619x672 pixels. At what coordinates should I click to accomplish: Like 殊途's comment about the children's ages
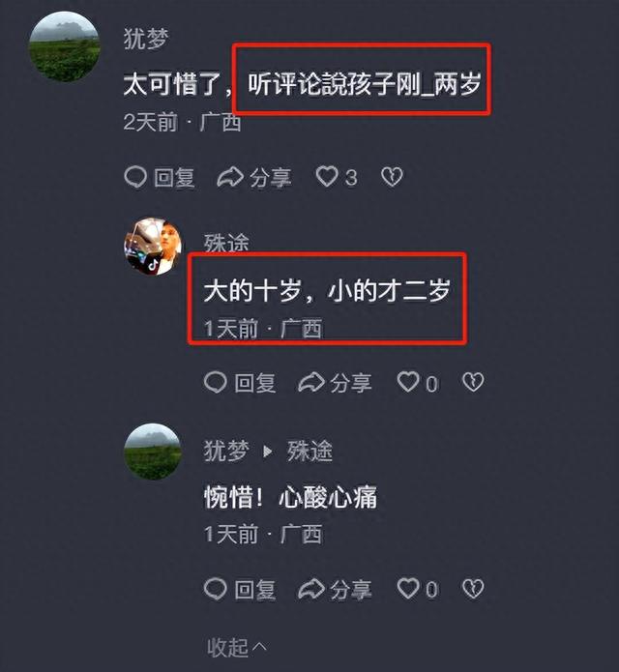click(407, 382)
